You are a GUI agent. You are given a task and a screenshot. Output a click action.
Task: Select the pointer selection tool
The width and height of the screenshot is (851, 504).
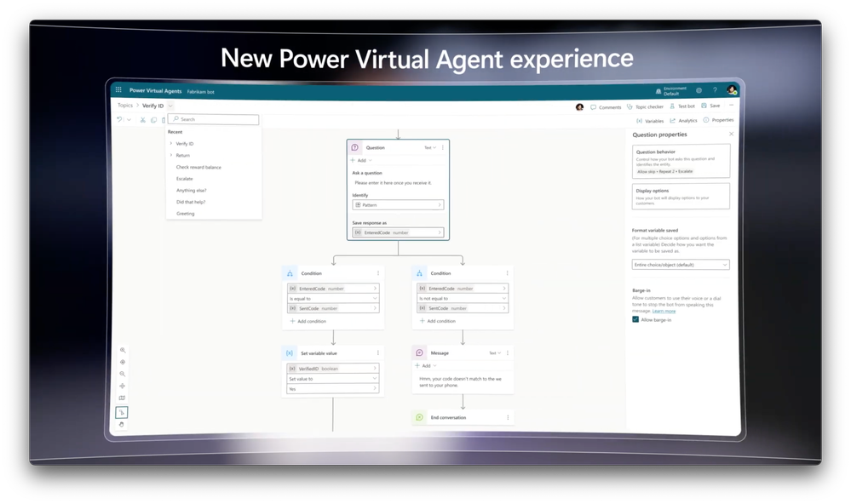point(122,413)
